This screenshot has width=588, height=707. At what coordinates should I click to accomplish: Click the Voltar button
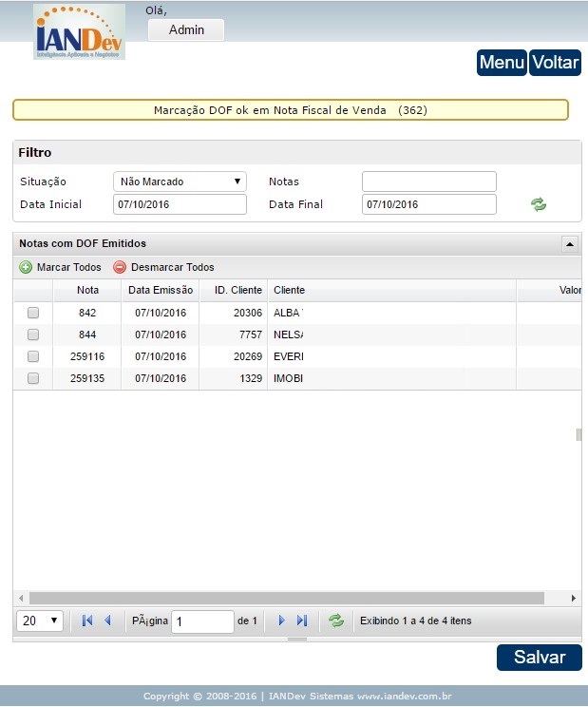click(x=555, y=63)
